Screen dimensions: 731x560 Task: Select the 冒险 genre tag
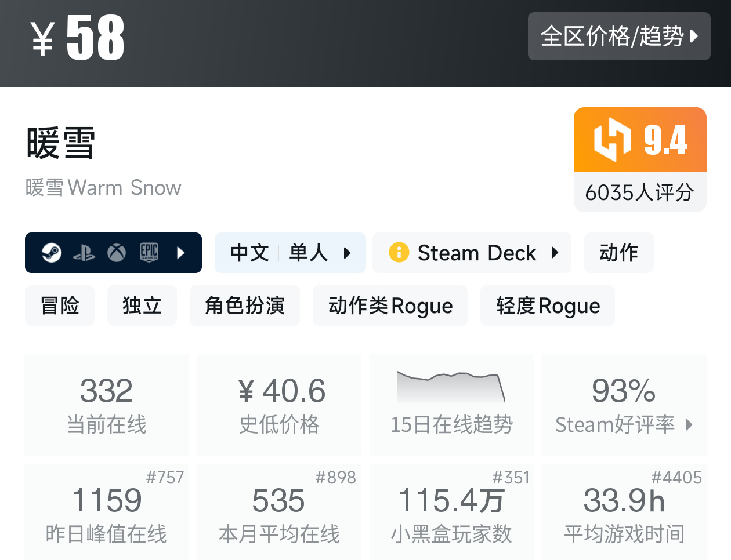pos(60,306)
